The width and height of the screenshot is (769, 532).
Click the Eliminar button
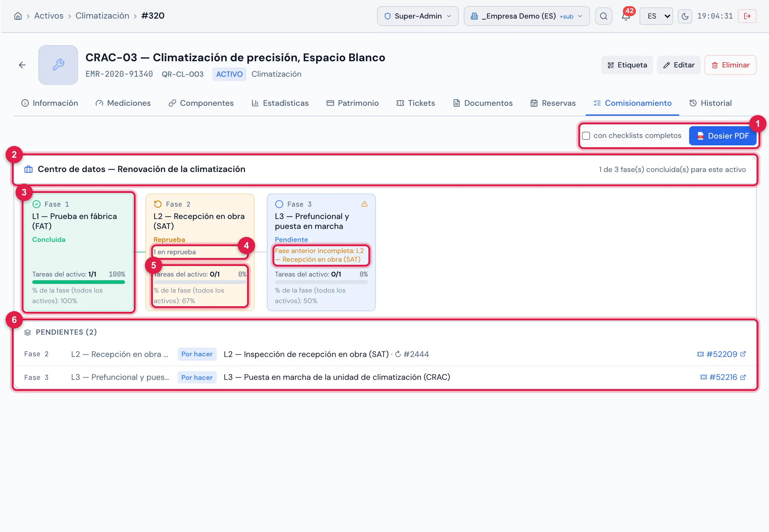(730, 65)
